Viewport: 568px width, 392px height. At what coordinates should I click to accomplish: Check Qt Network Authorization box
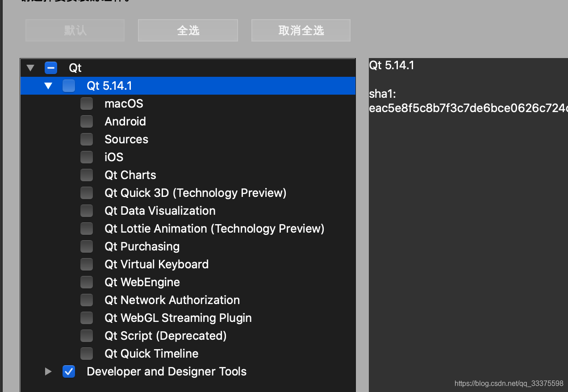click(x=87, y=300)
